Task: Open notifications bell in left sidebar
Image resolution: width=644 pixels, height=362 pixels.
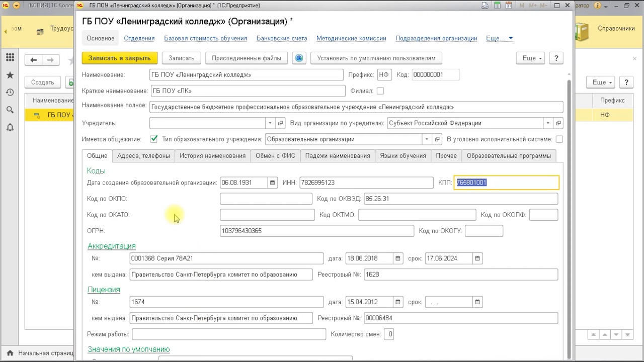Action: point(10,127)
